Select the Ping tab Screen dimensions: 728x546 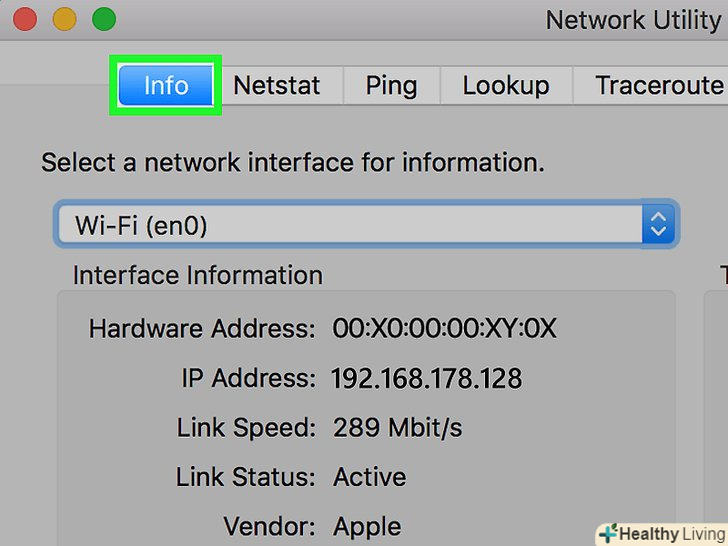pos(391,85)
